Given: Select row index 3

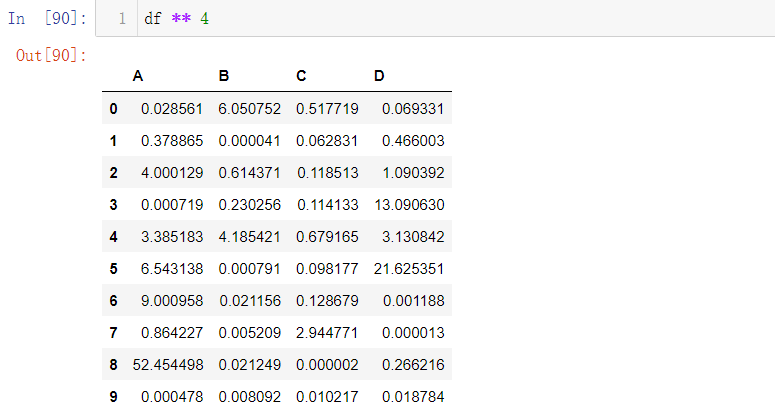Looking at the screenshot, I should pyautogui.click(x=113, y=205).
